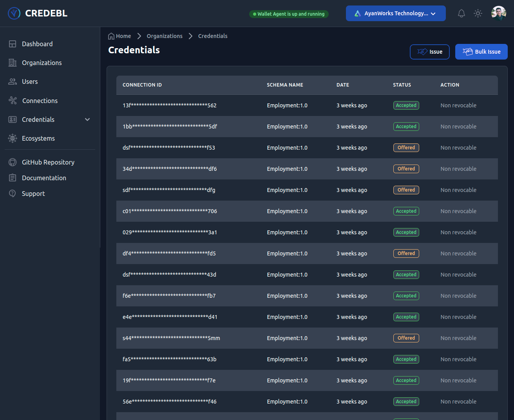Click the CREDEBL logo icon
The height and width of the screenshot is (420, 514).
14,13
